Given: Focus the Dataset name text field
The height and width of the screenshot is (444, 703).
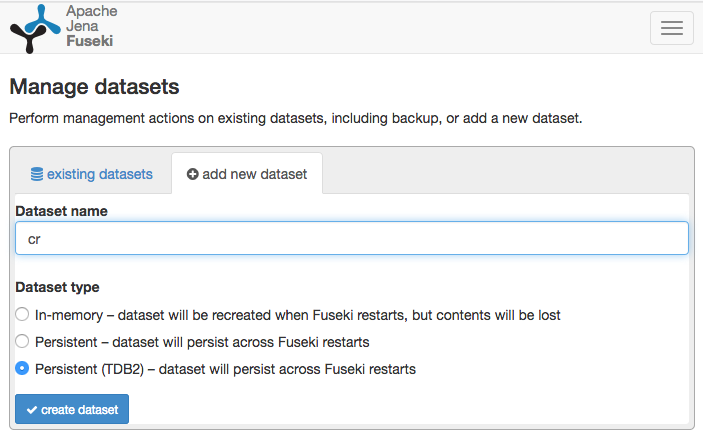Looking at the screenshot, I should [351, 238].
